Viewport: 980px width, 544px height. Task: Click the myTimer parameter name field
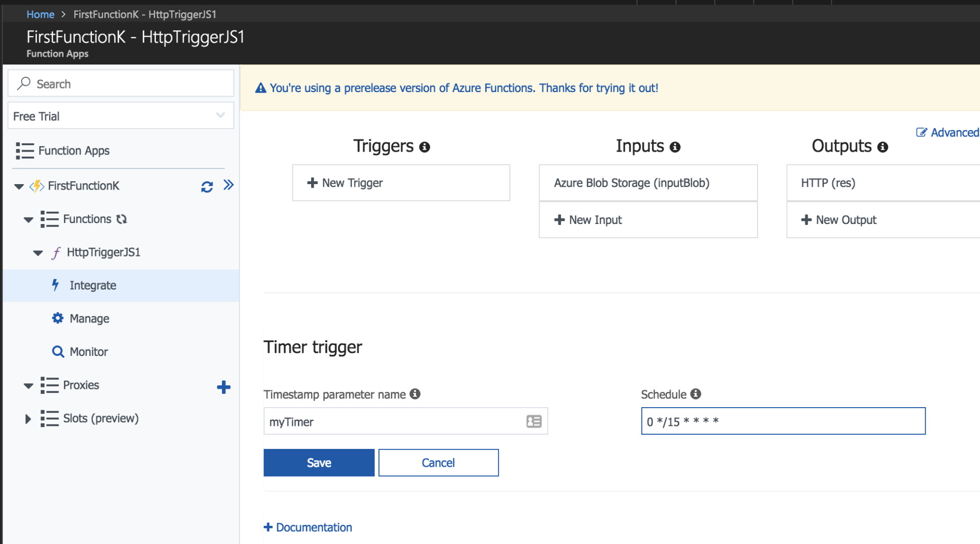tap(406, 421)
